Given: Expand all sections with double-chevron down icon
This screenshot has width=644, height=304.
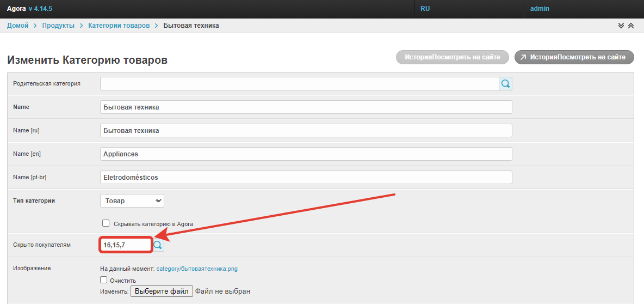Looking at the screenshot, I should [621, 26].
